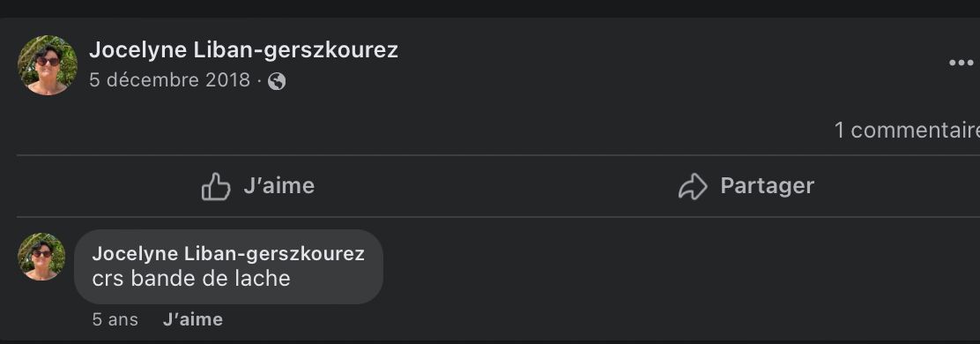Screen dimensions: 980x344
Task: Like the comment using J'aime below it
Action: pos(192,319)
